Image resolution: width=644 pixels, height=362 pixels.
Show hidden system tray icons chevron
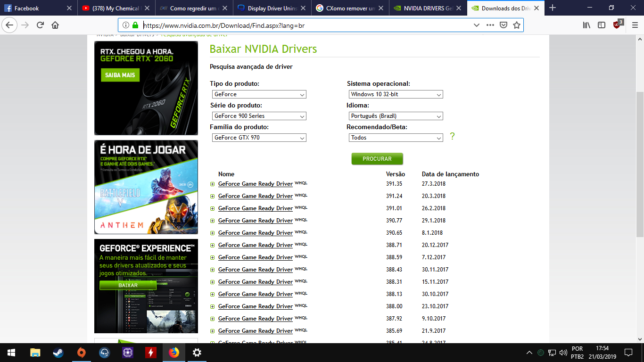[529, 353]
